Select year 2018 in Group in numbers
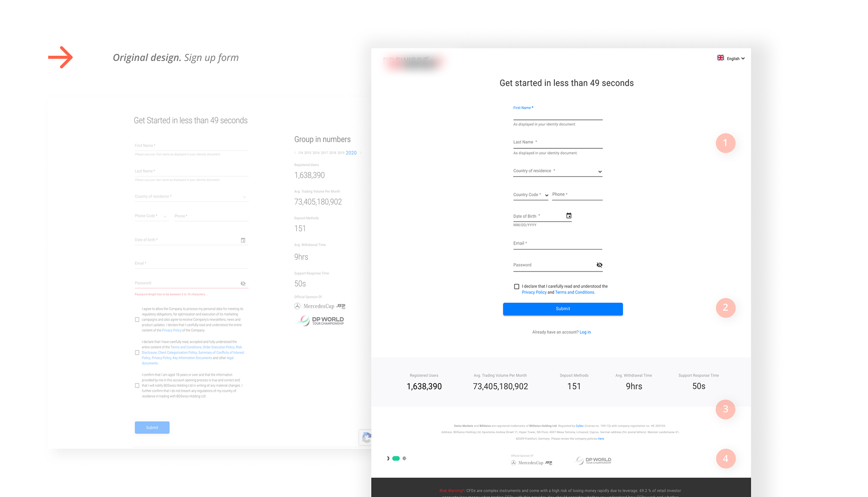 (333, 153)
